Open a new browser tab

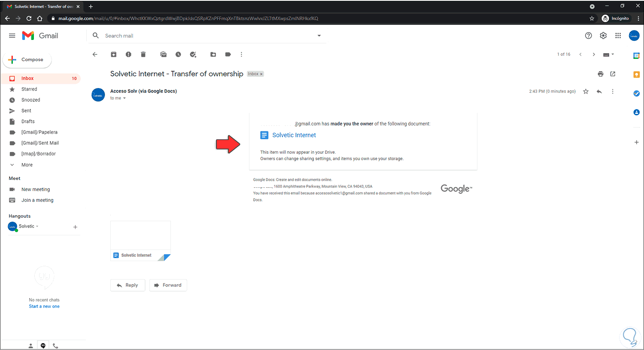91,6
